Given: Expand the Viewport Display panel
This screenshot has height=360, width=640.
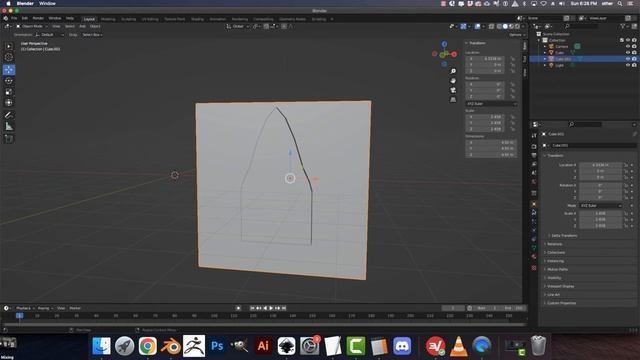Looking at the screenshot, I should 560,286.
